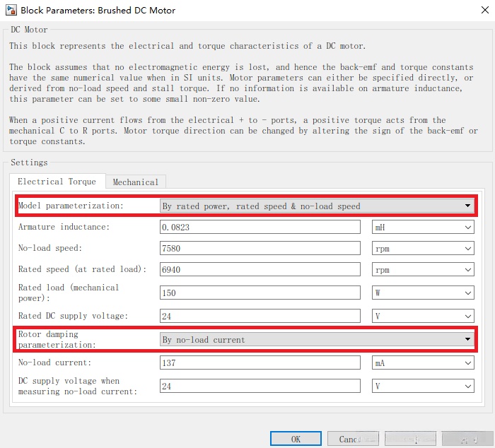Image resolution: width=495 pixels, height=448 pixels.
Task: Click the Simulink block icon in title bar
Action: coord(11,10)
